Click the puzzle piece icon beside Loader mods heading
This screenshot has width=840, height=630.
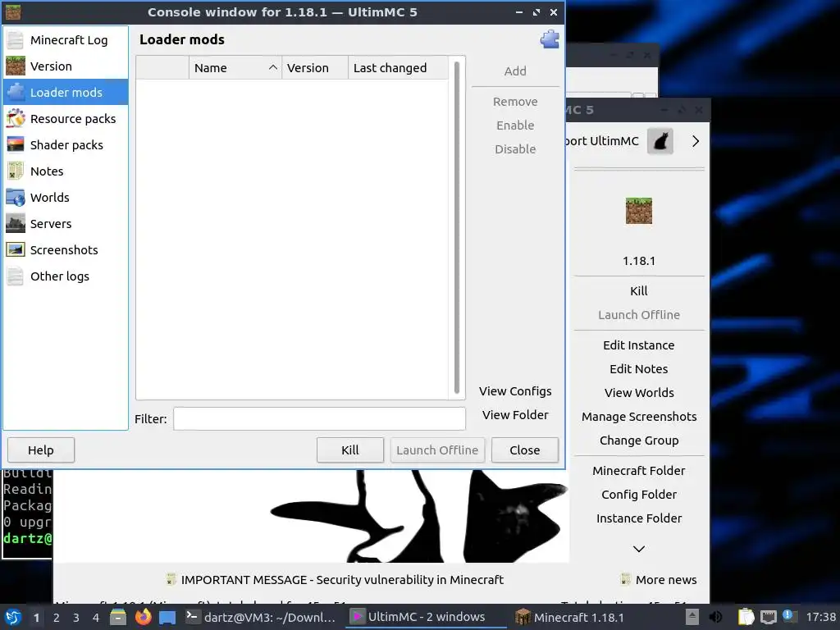point(550,39)
